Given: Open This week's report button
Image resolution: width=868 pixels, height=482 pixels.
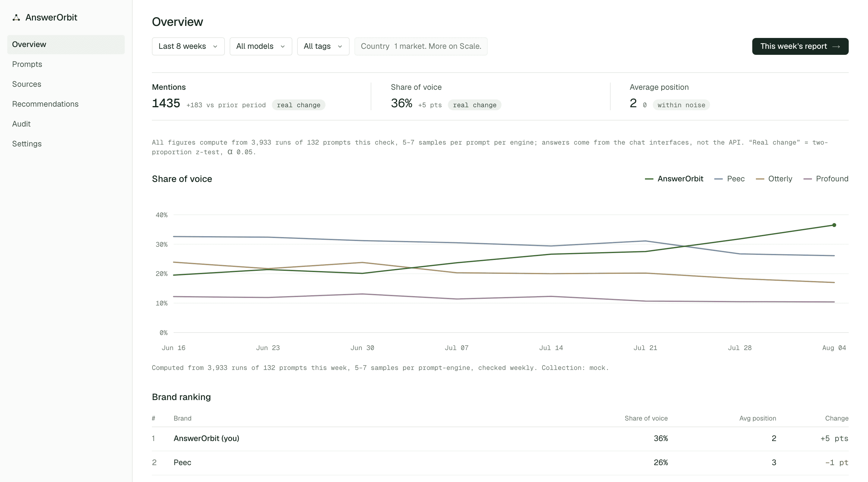Looking at the screenshot, I should (x=800, y=46).
